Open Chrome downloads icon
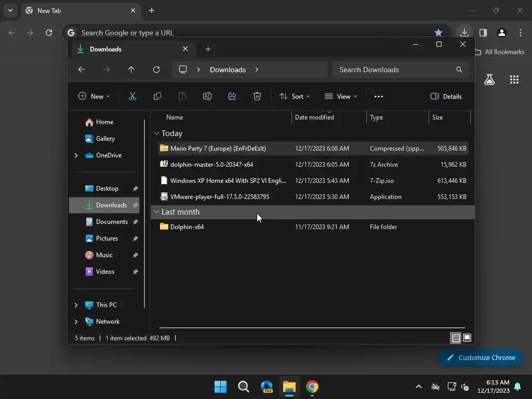 (x=464, y=33)
